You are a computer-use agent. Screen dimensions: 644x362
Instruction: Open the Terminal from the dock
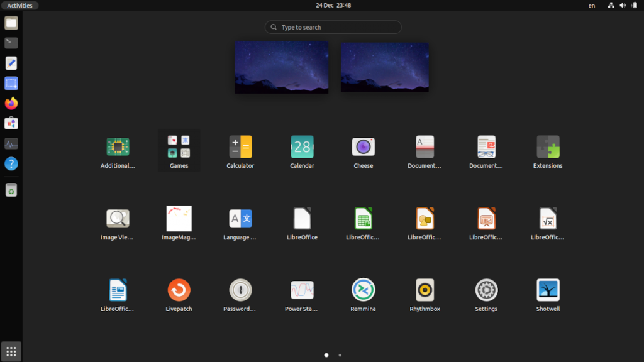point(11,43)
